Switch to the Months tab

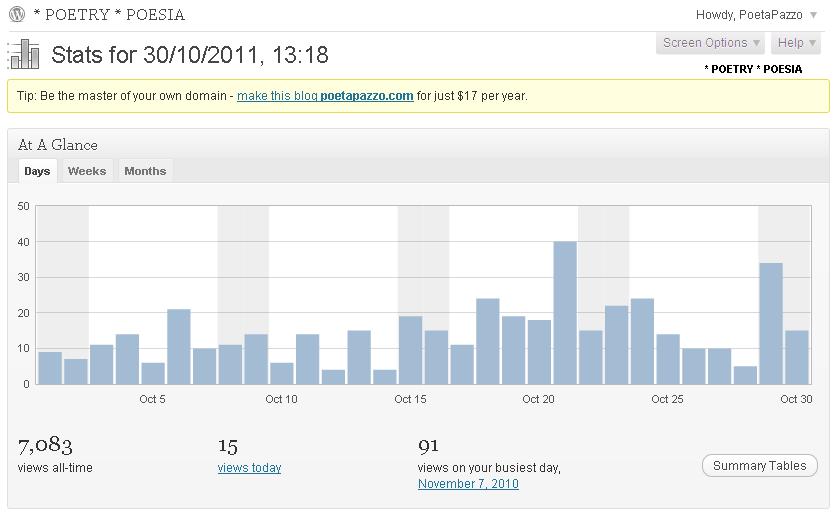click(145, 171)
